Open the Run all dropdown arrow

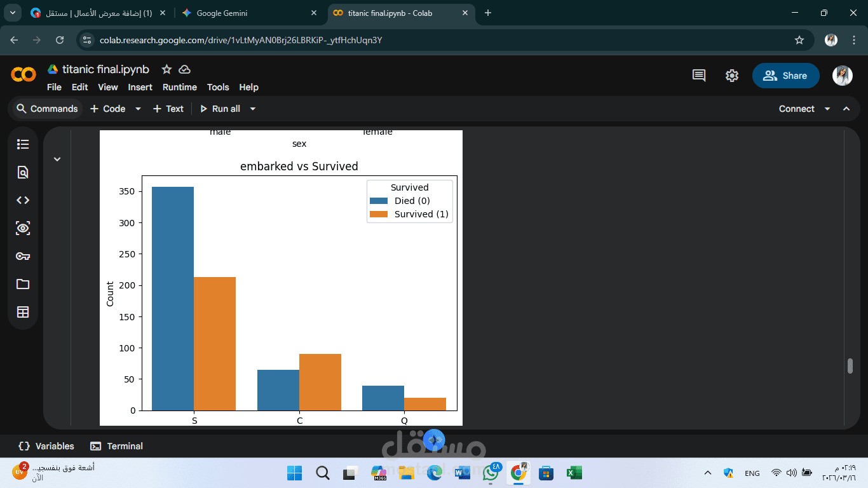(252, 109)
